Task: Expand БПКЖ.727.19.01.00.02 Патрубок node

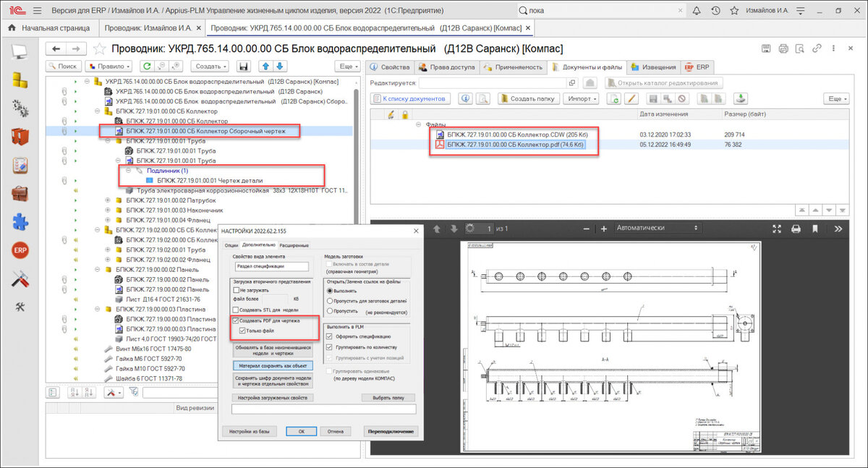Action: pyautogui.click(x=108, y=200)
